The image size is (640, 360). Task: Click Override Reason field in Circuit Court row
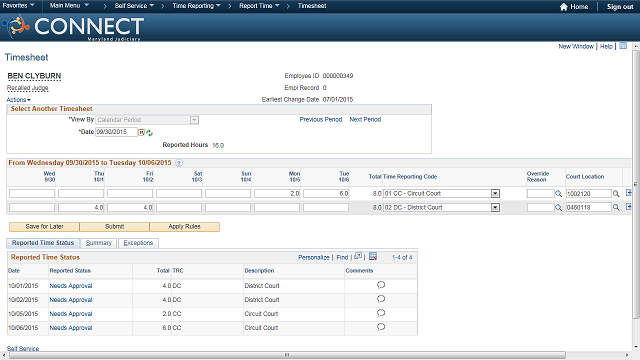pos(540,193)
